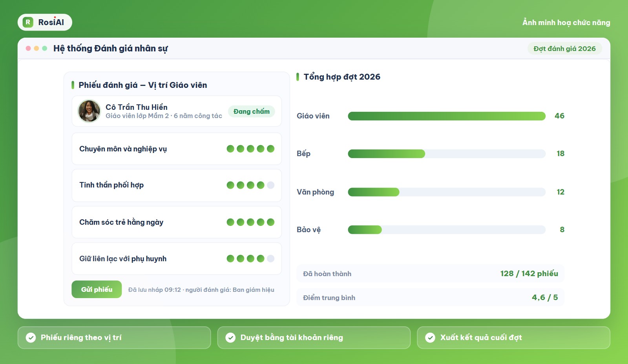The height and width of the screenshot is (364, 628).
Task: Click the Bảo vệ progress bar
Action: (447, 230)
